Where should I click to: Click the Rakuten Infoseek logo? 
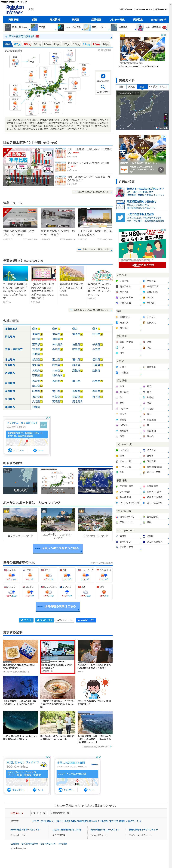click(15, 9)
